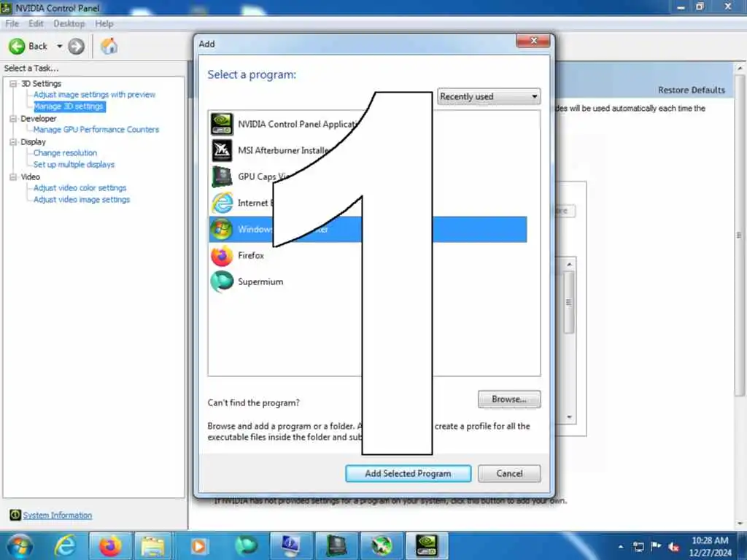Open the Recently used dropdown

[x=489, y=97]
